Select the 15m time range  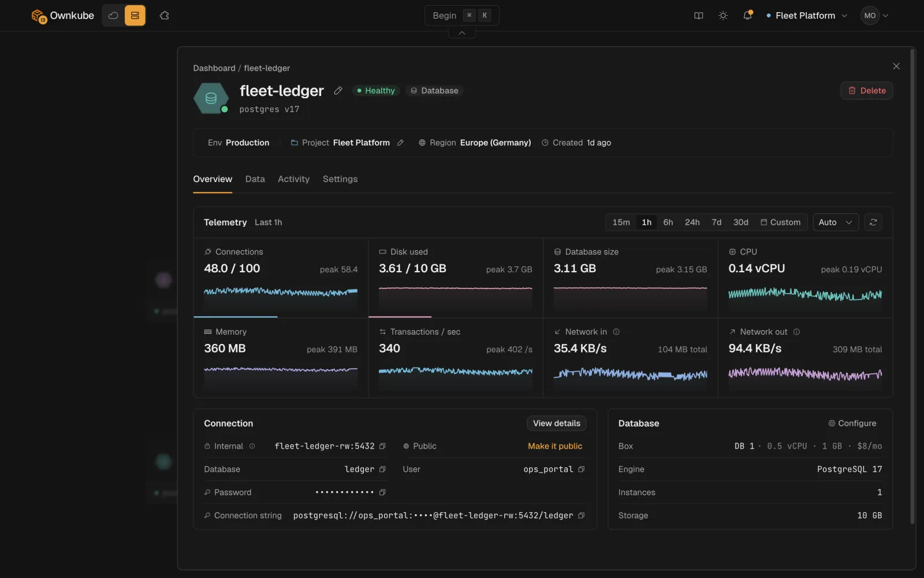[x=621, y=223]
